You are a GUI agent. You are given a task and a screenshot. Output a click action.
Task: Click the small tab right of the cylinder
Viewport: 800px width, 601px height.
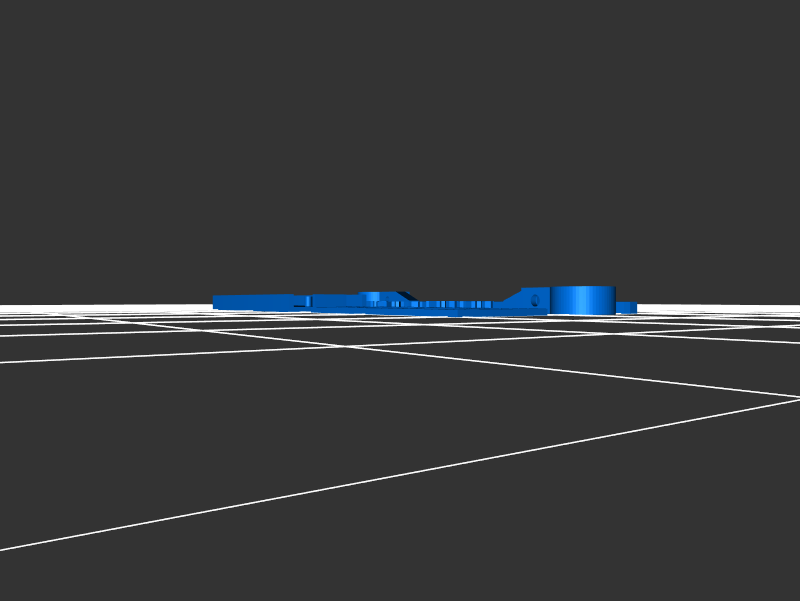coord(626,307)
